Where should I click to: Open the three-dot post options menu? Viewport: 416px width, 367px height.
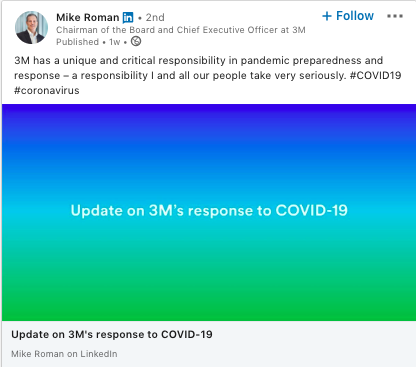395,16
